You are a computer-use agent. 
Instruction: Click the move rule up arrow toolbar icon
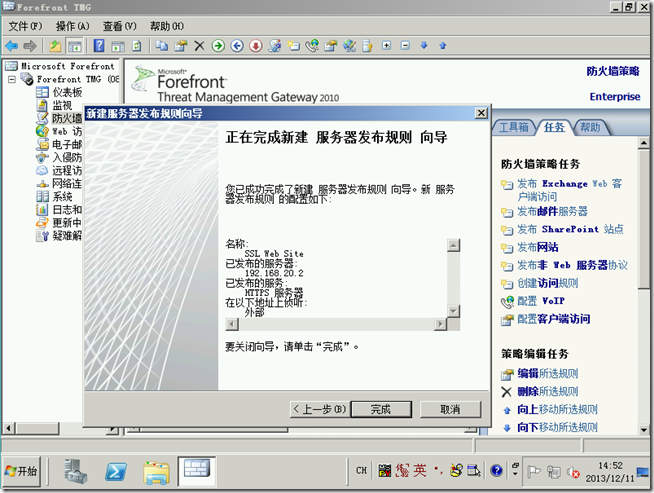[x=443, y=45]
